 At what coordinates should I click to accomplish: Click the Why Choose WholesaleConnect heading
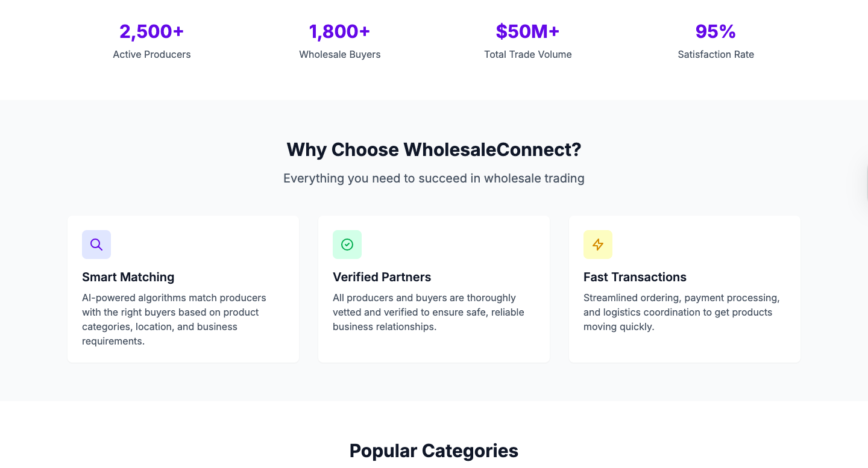[434, 149]
